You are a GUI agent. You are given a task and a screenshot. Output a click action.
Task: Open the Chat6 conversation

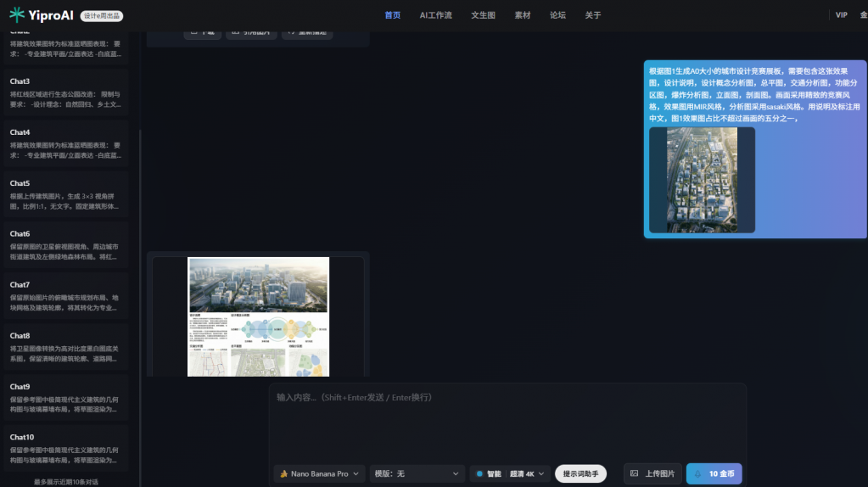click(x=66, y=245)
